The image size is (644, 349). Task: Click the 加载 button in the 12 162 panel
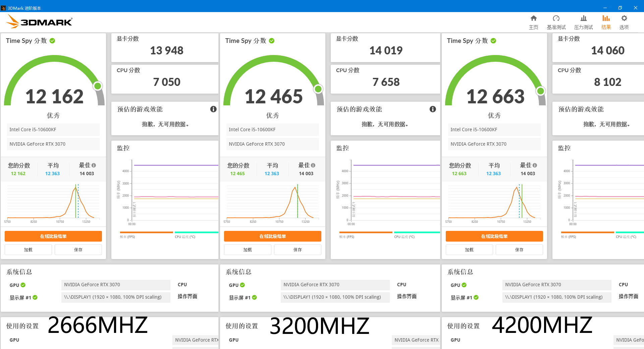click(x=28, y=250)
